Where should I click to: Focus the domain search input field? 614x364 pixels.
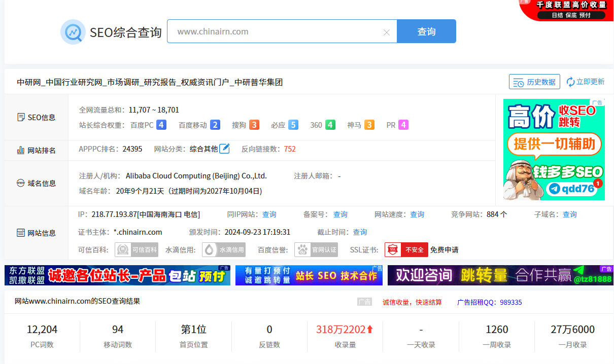[277, 31]
